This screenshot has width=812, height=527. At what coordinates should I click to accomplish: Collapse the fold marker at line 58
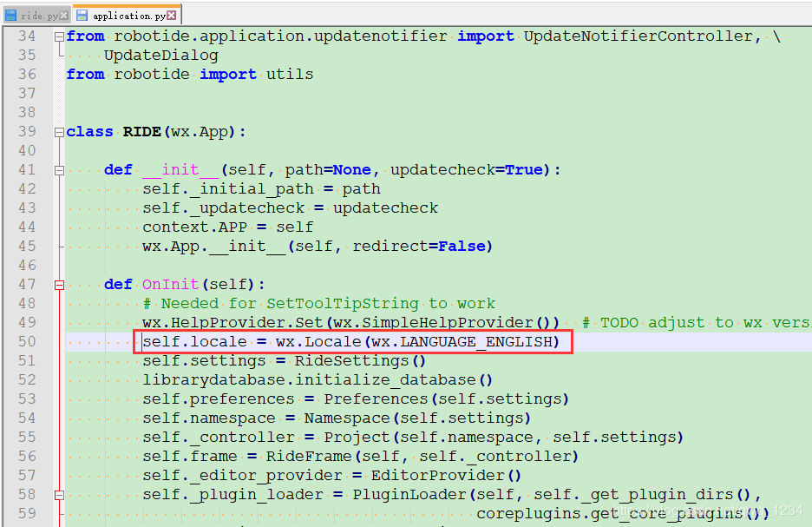pos(59,496)
